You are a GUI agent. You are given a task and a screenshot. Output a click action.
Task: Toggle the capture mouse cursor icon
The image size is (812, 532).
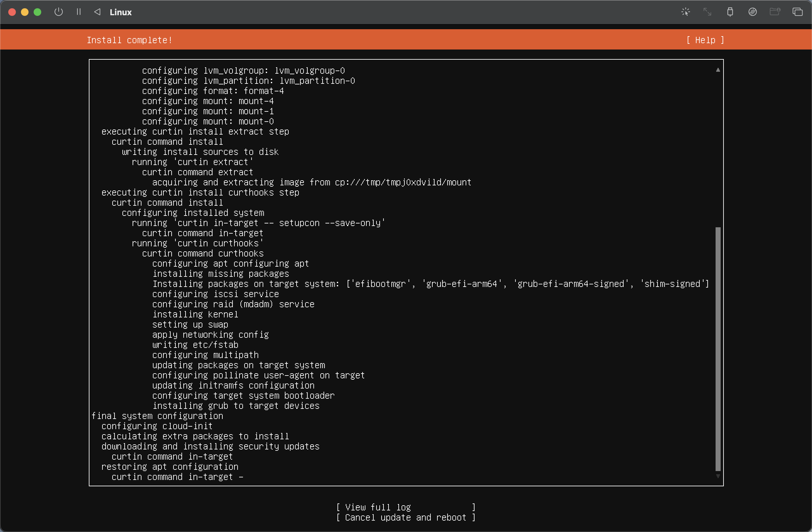coord(685,12)
